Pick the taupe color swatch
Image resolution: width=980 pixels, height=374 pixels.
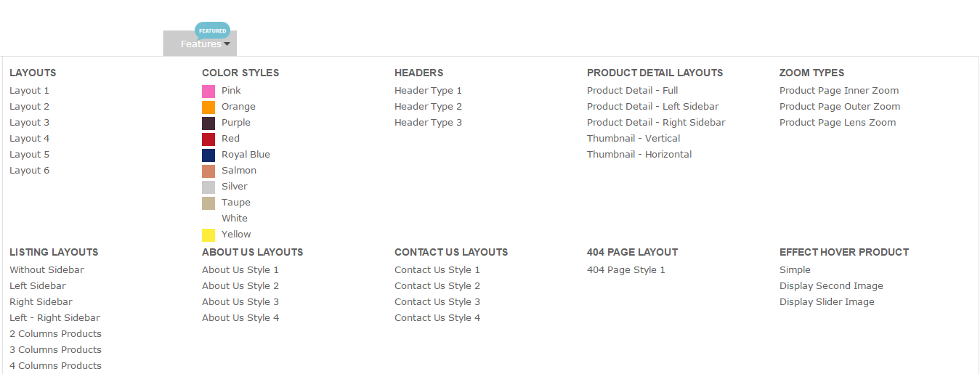point(208,203)
